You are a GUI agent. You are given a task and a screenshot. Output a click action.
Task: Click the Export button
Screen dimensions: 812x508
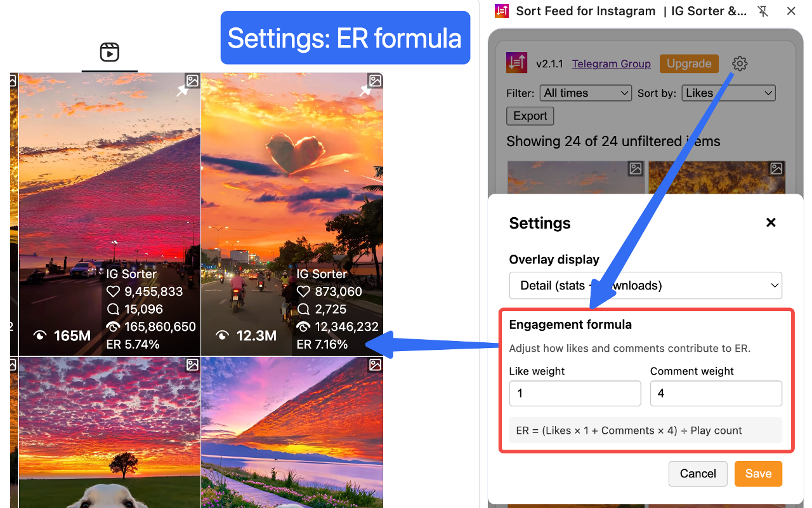(530, 116)
